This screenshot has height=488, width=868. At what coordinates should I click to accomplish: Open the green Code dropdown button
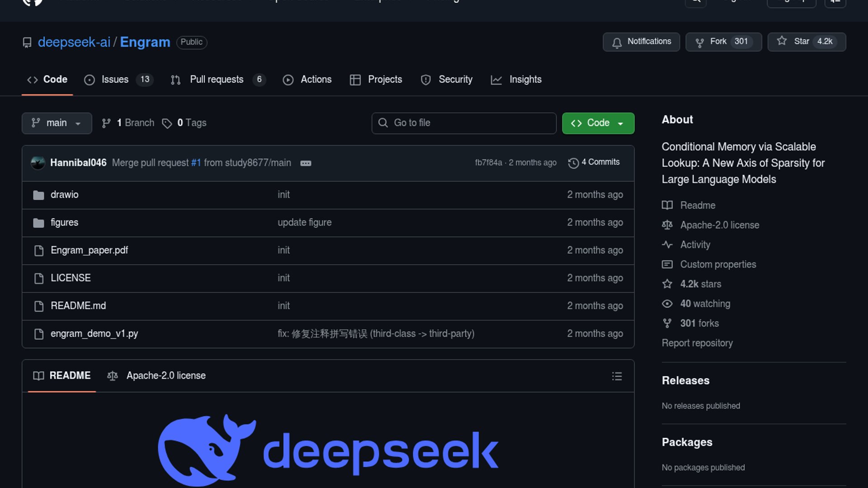coord(598,123)
